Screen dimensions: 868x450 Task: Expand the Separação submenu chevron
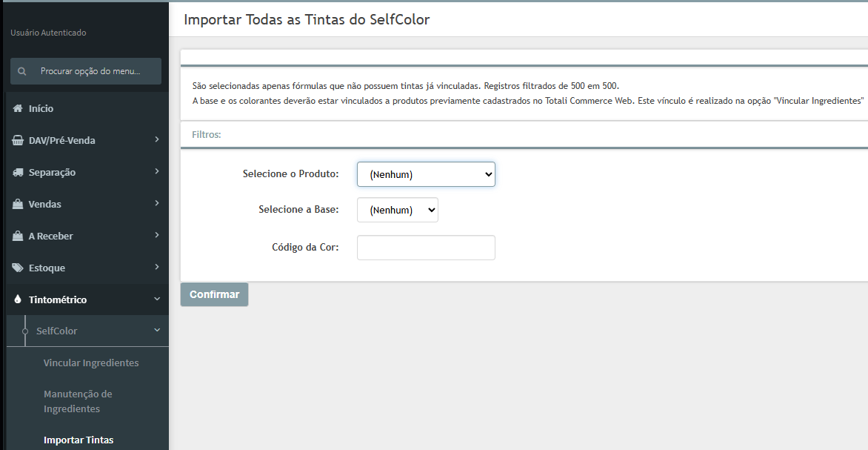coord(157,171)
